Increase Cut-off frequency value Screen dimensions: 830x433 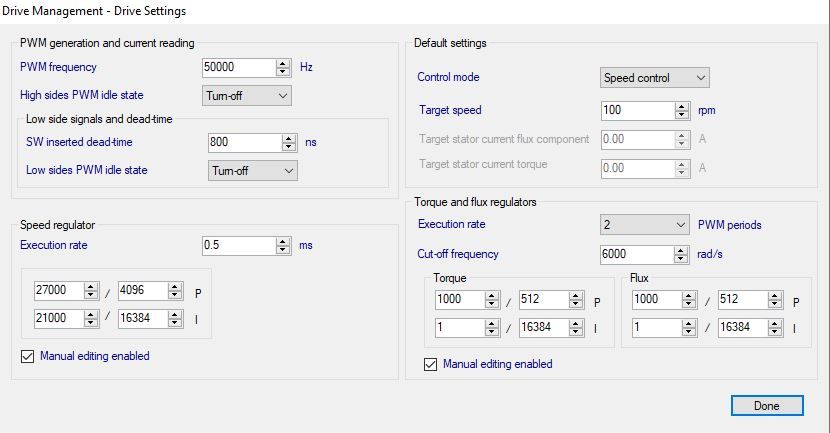[681, 250]
